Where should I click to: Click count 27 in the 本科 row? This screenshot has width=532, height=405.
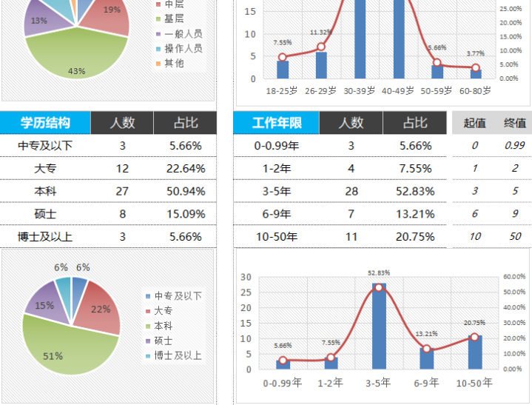[122, 191]
